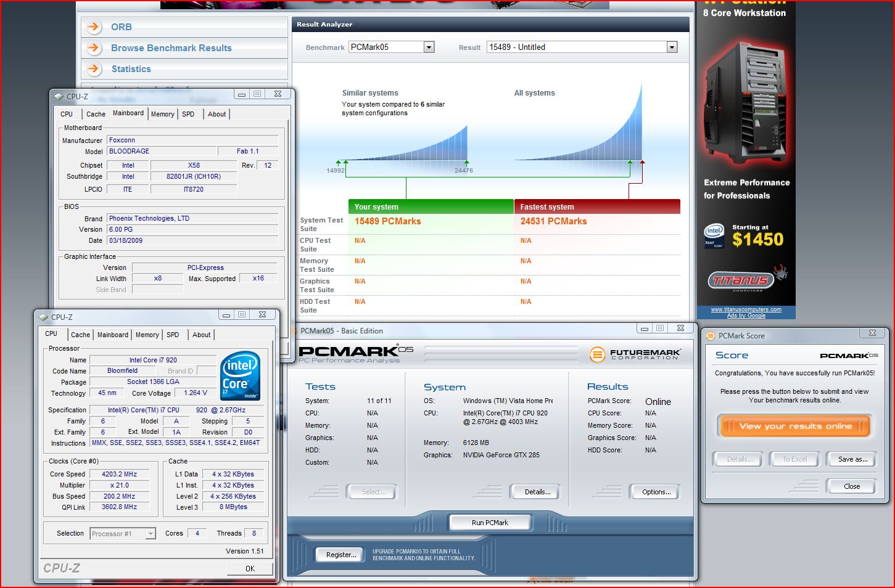Click CPU-Z title icon of Mainboard window
This screenshot has width=895, height=588.
tap(59, 96)
